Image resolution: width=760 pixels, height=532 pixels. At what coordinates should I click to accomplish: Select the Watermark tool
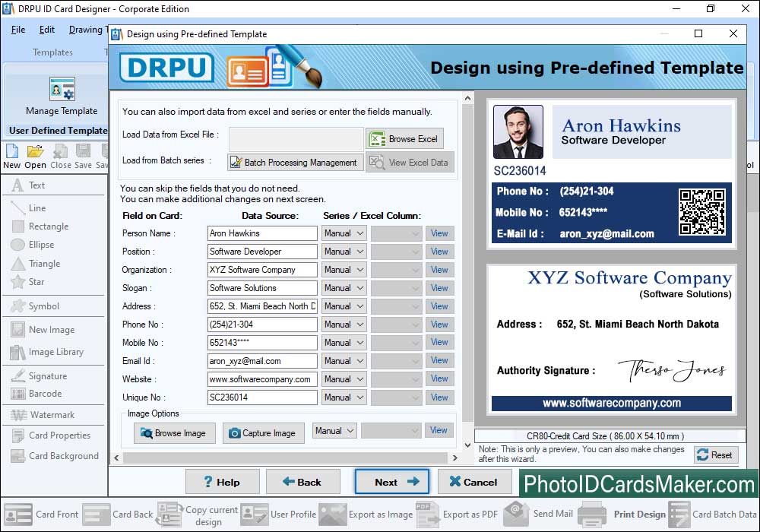[x=43, y=415]
